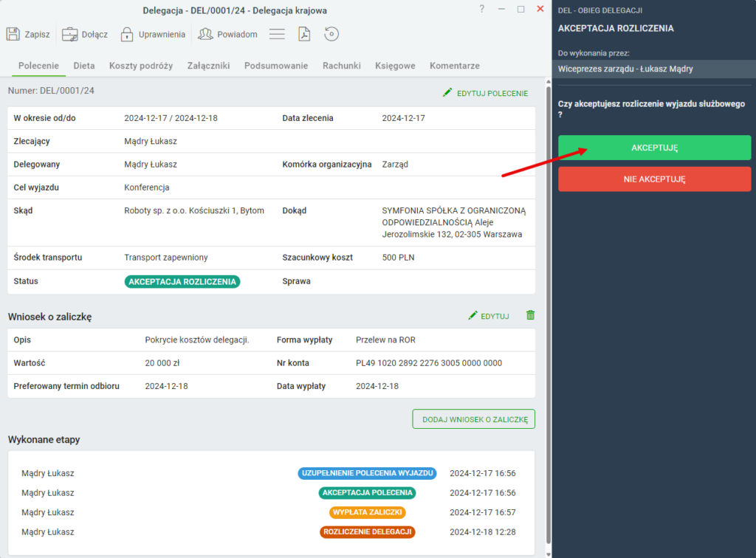Click the Konferencja trip purpose value
756x558 pixels.
[147, 187]
